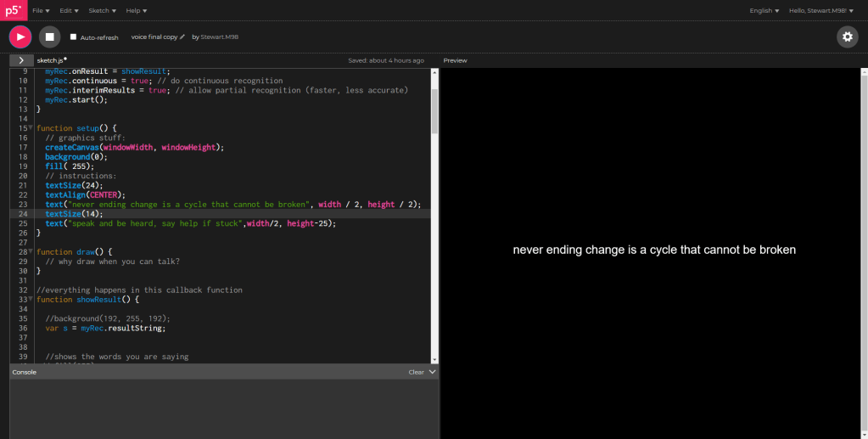Open the Sketch menu
868x439 pixels.
103,11
